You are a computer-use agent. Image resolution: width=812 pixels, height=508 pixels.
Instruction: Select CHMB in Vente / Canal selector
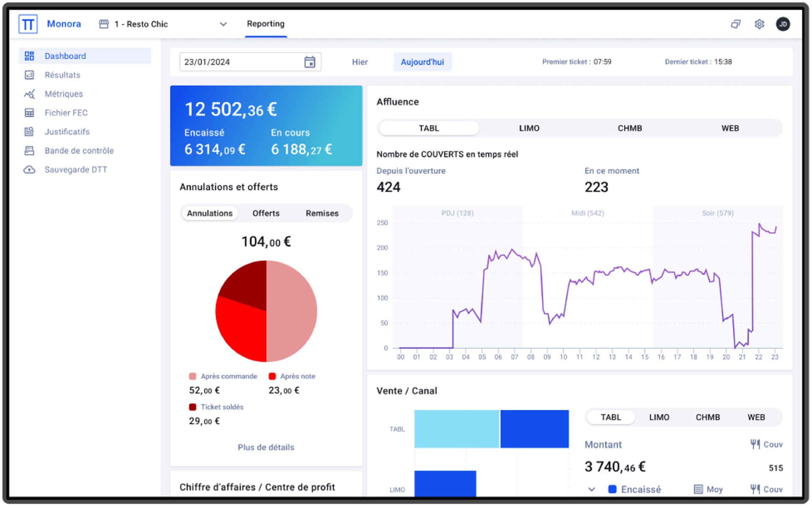coord(708,417)
